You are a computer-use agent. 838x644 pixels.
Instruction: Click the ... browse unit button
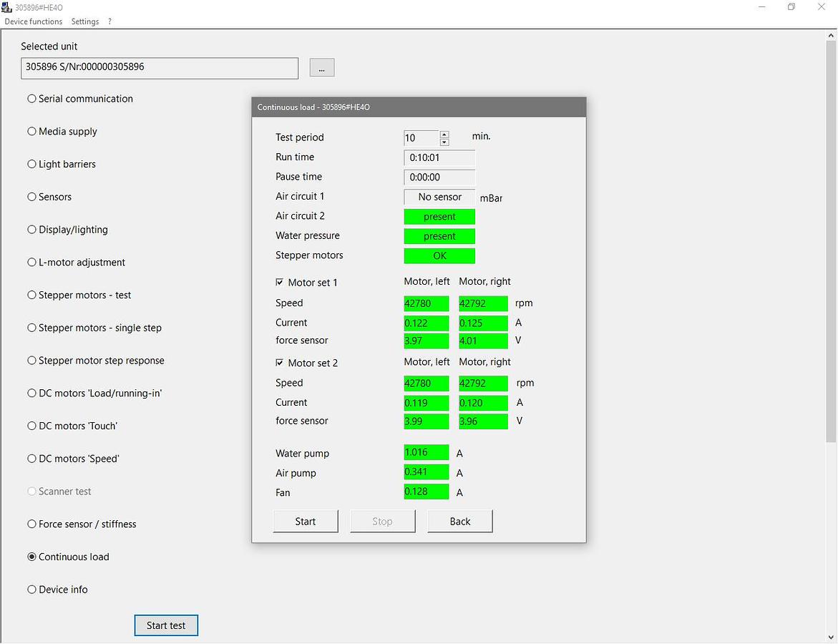[x=321, y=68]
